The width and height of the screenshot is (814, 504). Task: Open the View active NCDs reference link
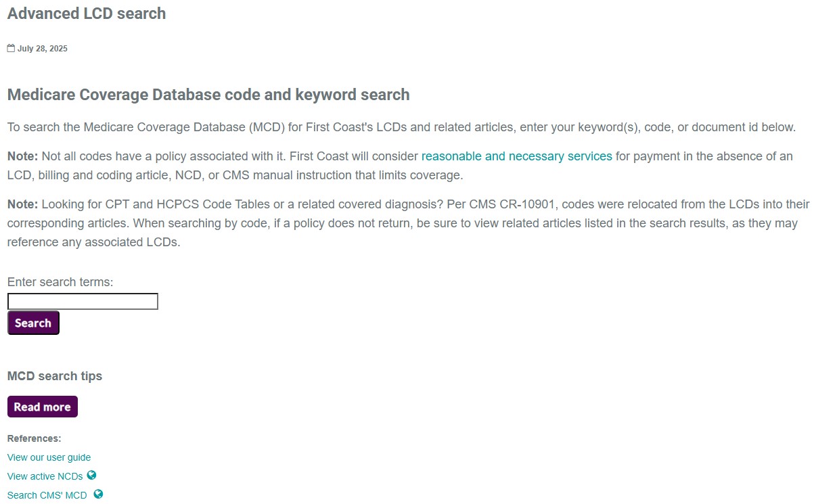click(44, 476)
